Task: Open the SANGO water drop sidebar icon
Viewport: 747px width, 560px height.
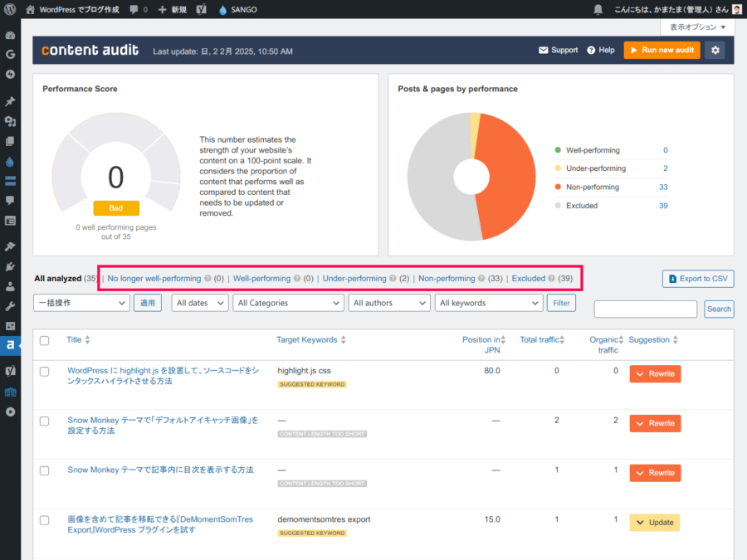Action: pos(10,162)
